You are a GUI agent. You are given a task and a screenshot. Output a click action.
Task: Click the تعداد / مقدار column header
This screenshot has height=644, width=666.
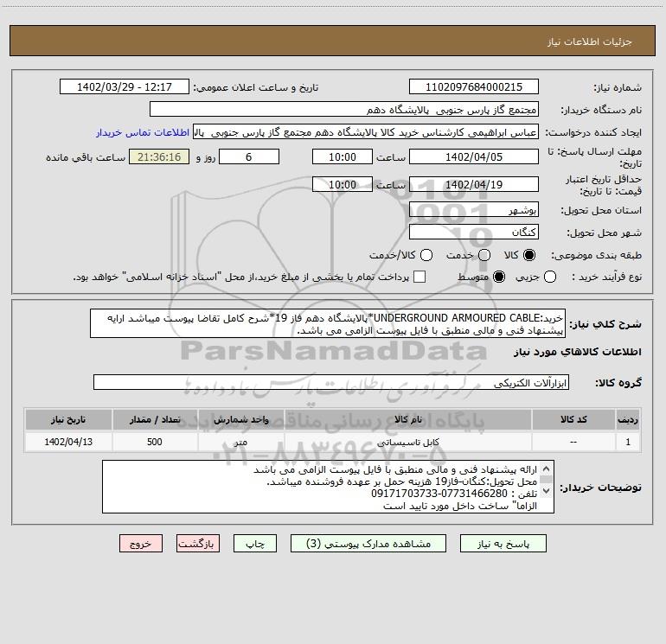[x=155, y=419]
